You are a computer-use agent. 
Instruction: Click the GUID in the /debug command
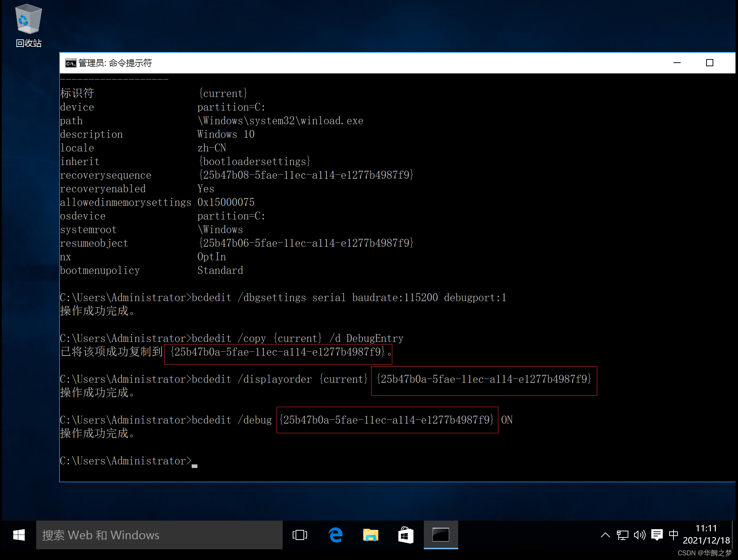coord(387,420)
